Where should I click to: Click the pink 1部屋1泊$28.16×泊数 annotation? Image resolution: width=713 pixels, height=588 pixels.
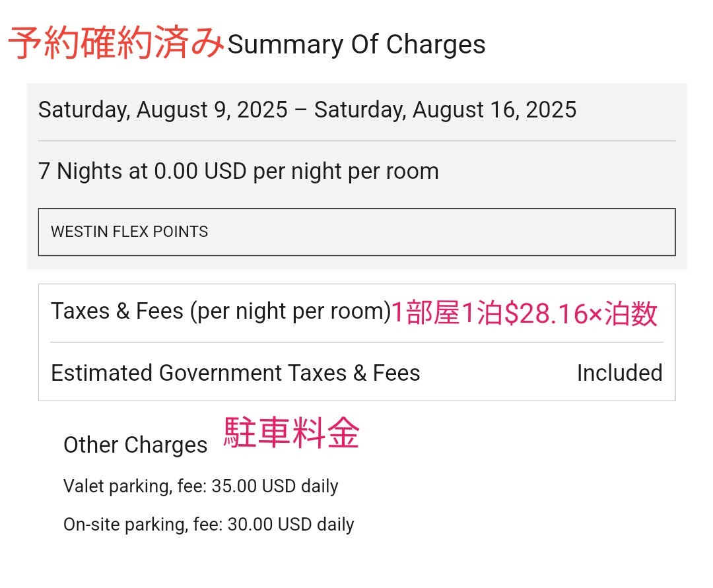coord(524,313)
